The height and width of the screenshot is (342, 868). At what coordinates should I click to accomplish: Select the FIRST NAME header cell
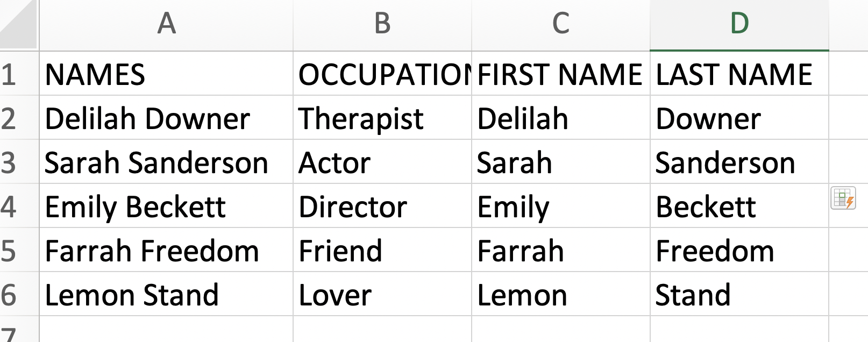pyautogui.click(x=561, y=74)
